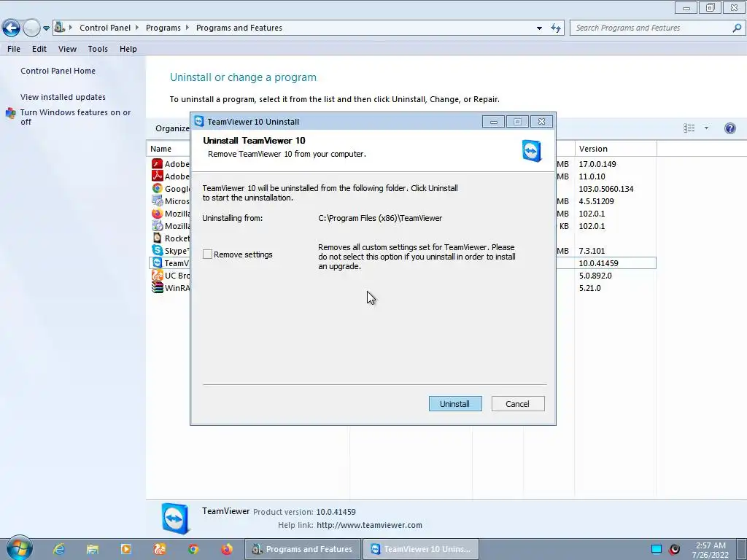Close the TeamViewer 10 Uninstall dialog
Viewport: 747px width, 560px height.
click(x=542, y=122)
